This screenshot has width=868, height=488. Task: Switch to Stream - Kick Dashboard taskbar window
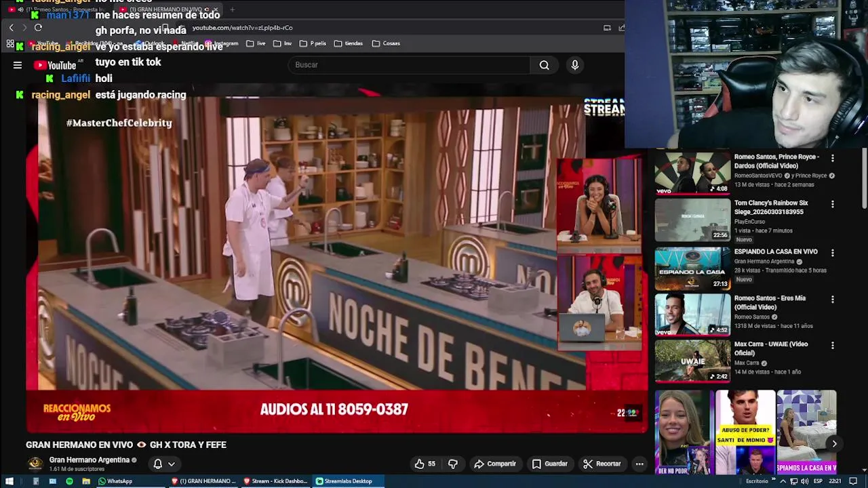275,481
